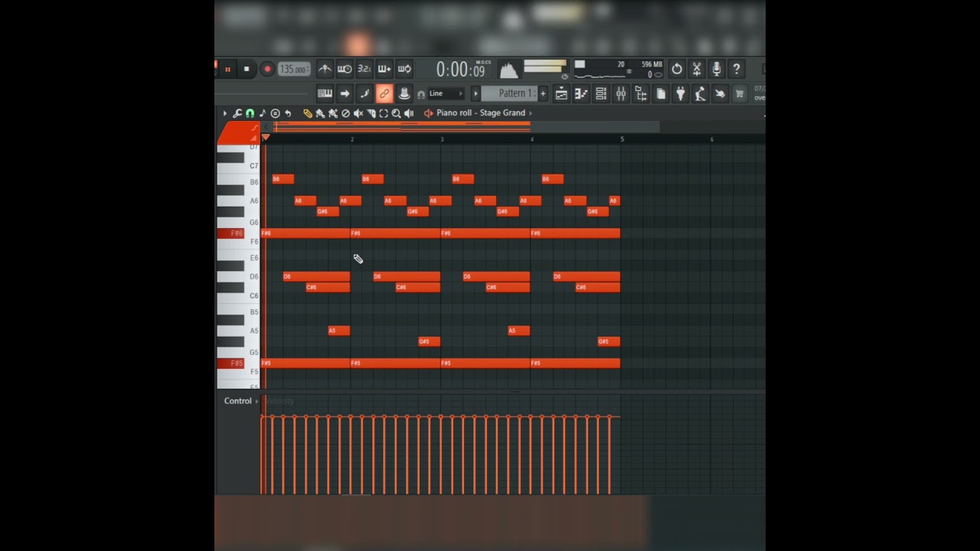Toggle the metronome
Screen dimensions: 980x551
[325, 69]
